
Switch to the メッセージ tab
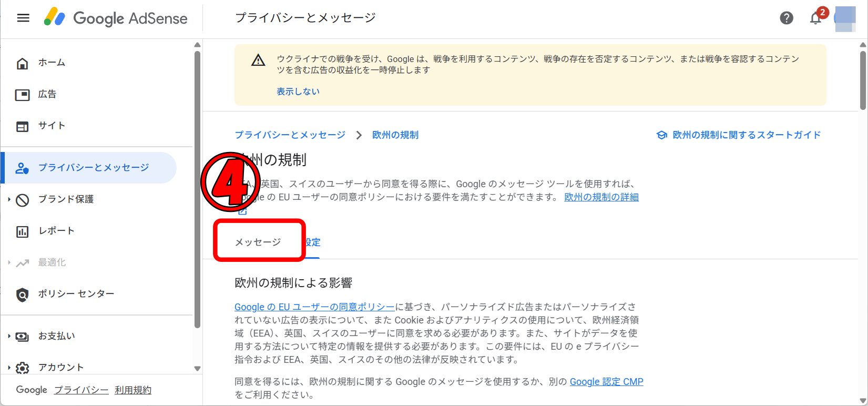258,242
